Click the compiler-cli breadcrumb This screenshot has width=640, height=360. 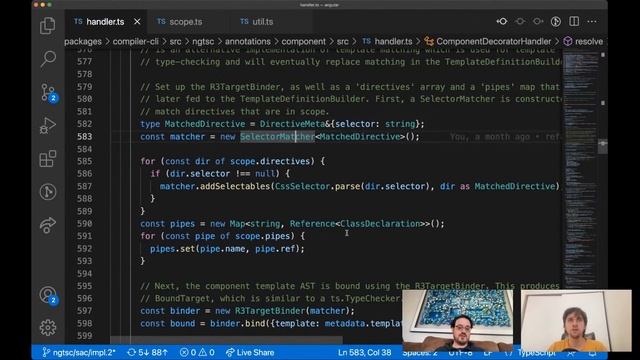click(136, 41)
